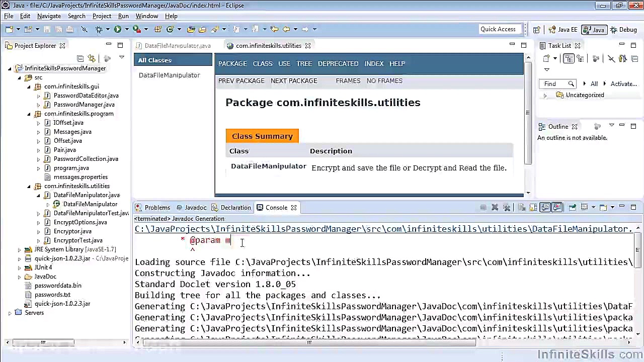Click the Console horizontal scrollbar
This screenshot has height=362, width=644.
click(x=309, y=343)
